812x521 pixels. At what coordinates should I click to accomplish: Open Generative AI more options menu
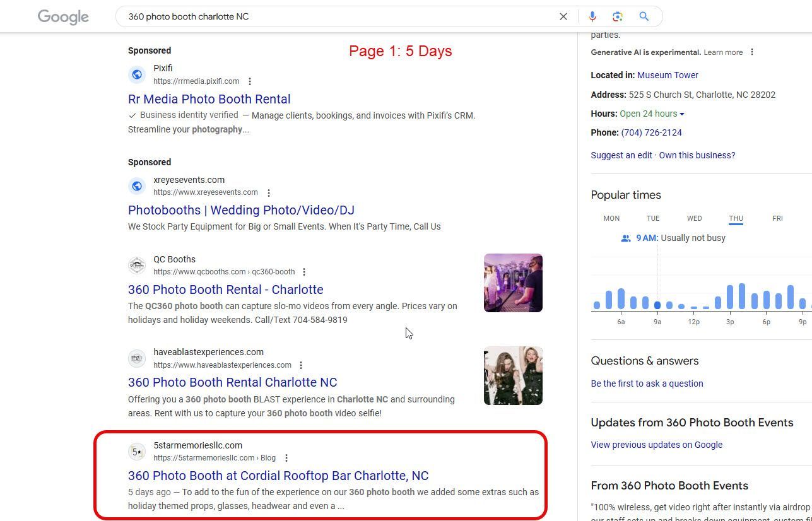(x=752, y=52)
